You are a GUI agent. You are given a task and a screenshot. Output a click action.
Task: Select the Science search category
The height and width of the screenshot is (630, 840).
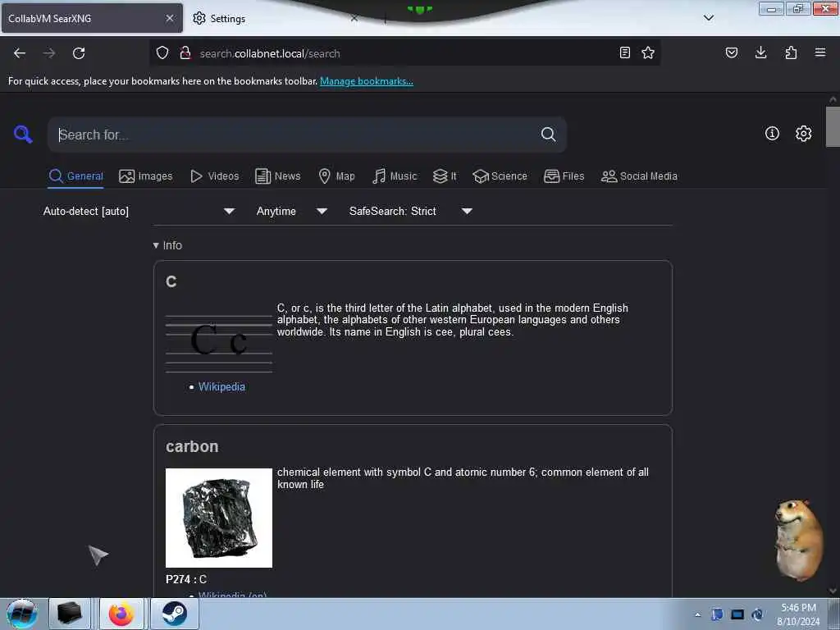coord(500,176)
